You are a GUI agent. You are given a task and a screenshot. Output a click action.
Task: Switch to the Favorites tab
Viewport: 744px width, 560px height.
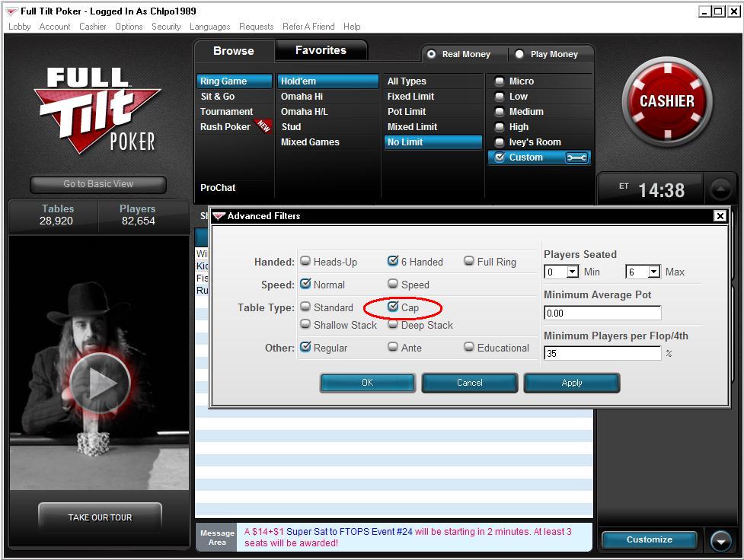click(321, 50)
